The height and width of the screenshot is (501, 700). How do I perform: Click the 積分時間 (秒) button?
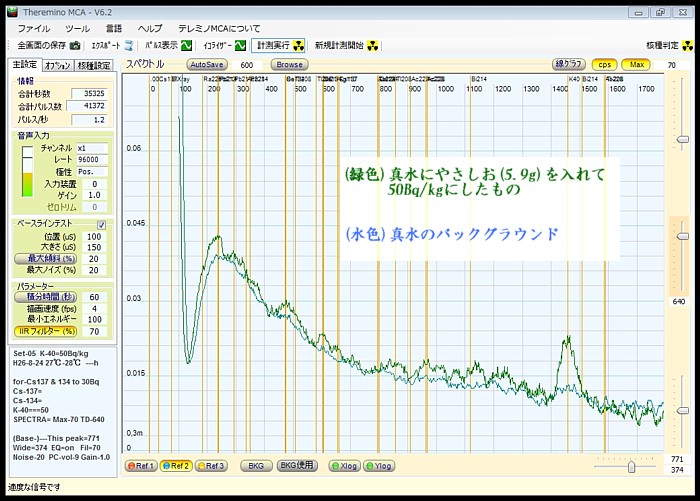pos(46,297)
